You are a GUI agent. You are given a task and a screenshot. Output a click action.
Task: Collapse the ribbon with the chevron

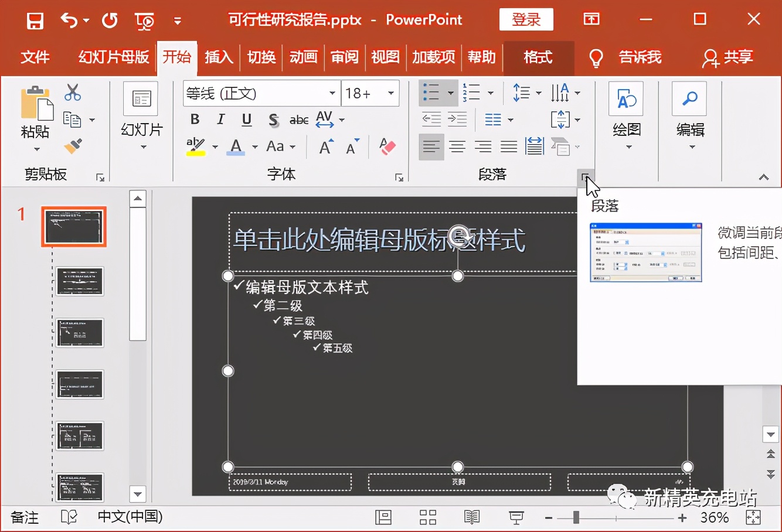click(763, 176)
